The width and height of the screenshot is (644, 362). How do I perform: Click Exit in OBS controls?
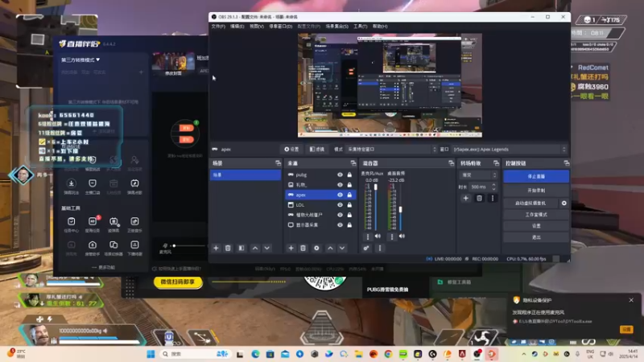tap(536, 237)
